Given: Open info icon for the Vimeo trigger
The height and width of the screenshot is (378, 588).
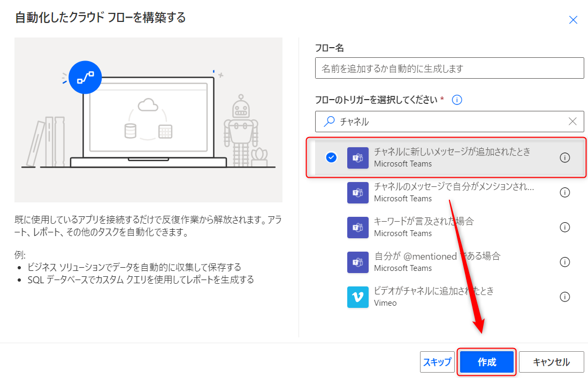Looking at the screenshot, I should 565,296.
